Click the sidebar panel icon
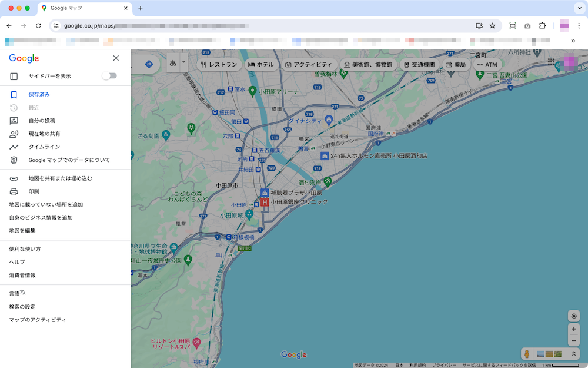The image size is (588, 368). 14,76
